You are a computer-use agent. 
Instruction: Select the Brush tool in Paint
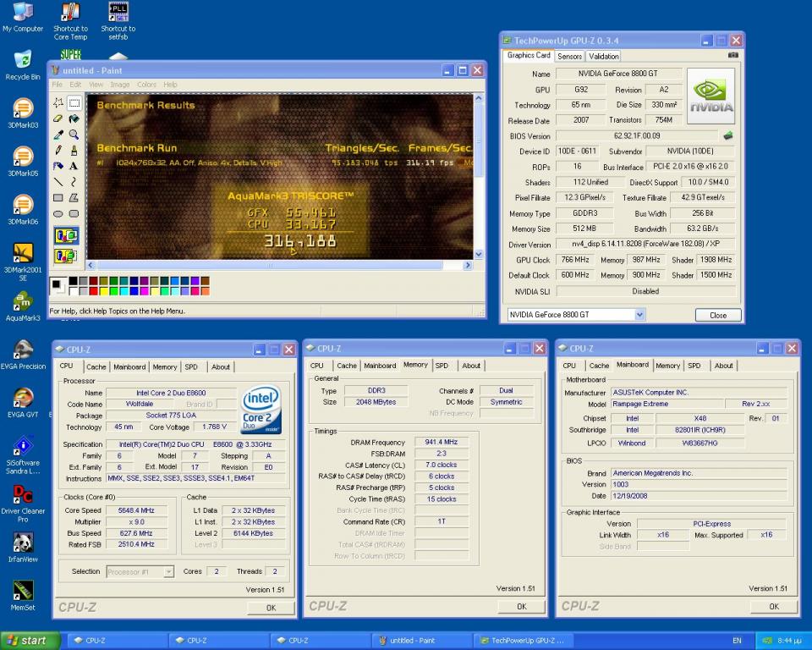point(74,151)
